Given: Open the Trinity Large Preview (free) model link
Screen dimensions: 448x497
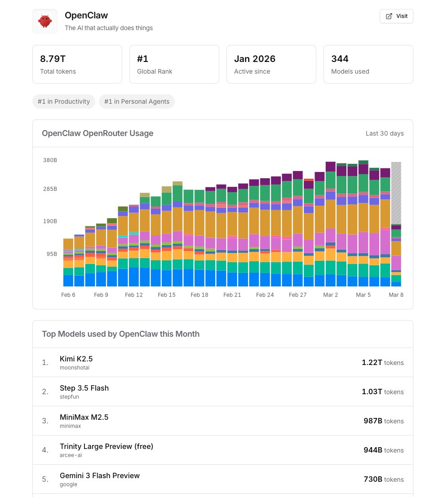Looking at the screenshot, I should click(x=106, y=446).
